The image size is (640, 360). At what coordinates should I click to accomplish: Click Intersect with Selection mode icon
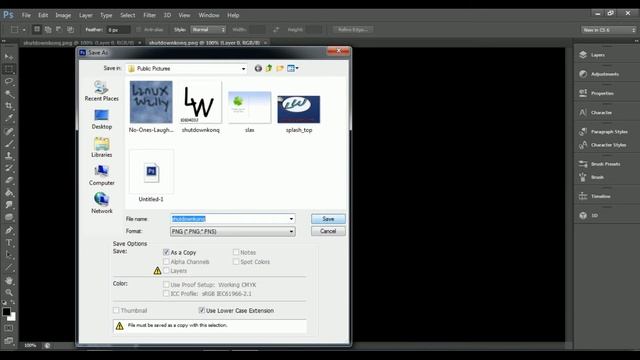click(70, 29)
